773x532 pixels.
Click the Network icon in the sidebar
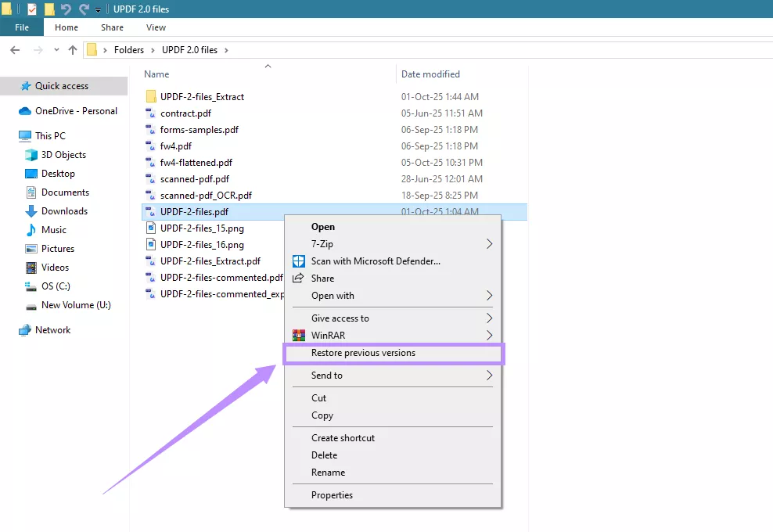click(25, 329)
